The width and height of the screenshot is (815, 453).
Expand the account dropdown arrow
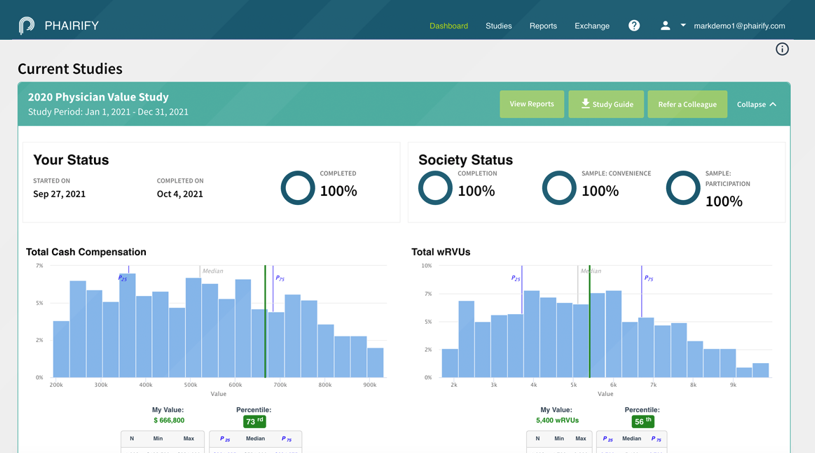[683, 26]
